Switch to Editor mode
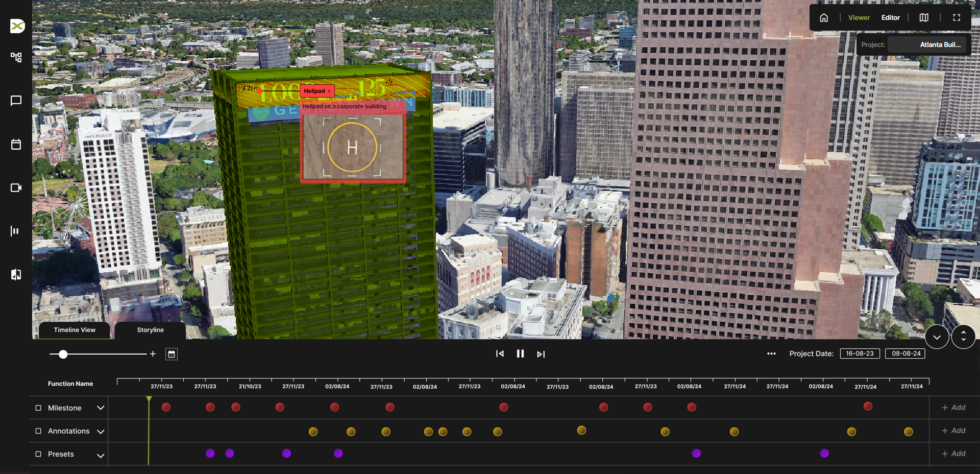Viewport: 980px width, 474px height. [890, 18]
